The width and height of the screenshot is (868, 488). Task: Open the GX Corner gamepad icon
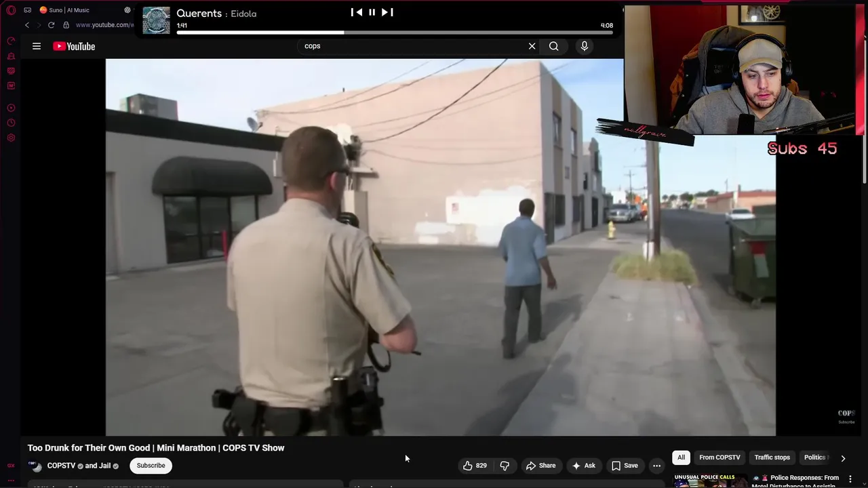click(27, 10)
